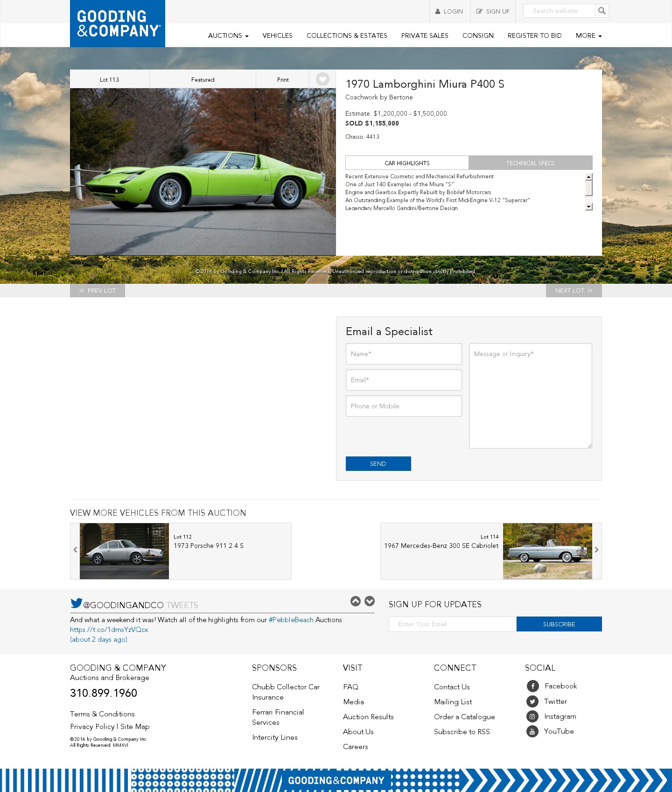
Task: Open Order a Catalogue link
Action: click(x=464, y=717)
